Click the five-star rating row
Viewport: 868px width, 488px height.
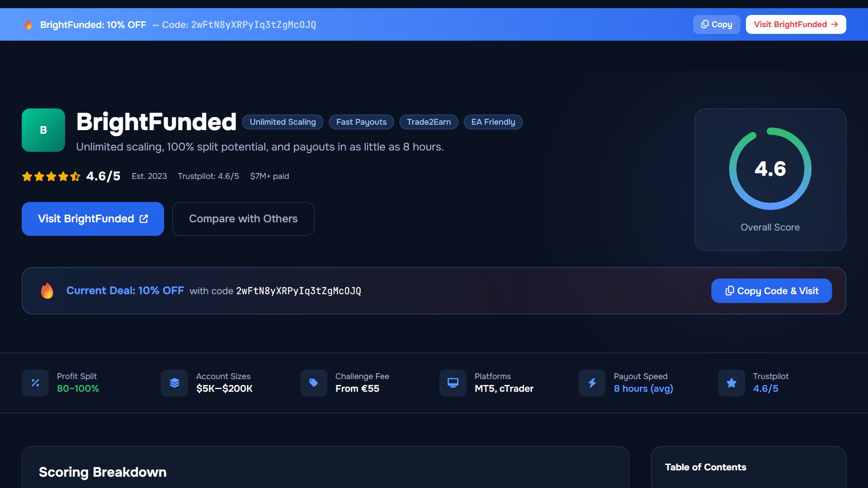(51, 176)
